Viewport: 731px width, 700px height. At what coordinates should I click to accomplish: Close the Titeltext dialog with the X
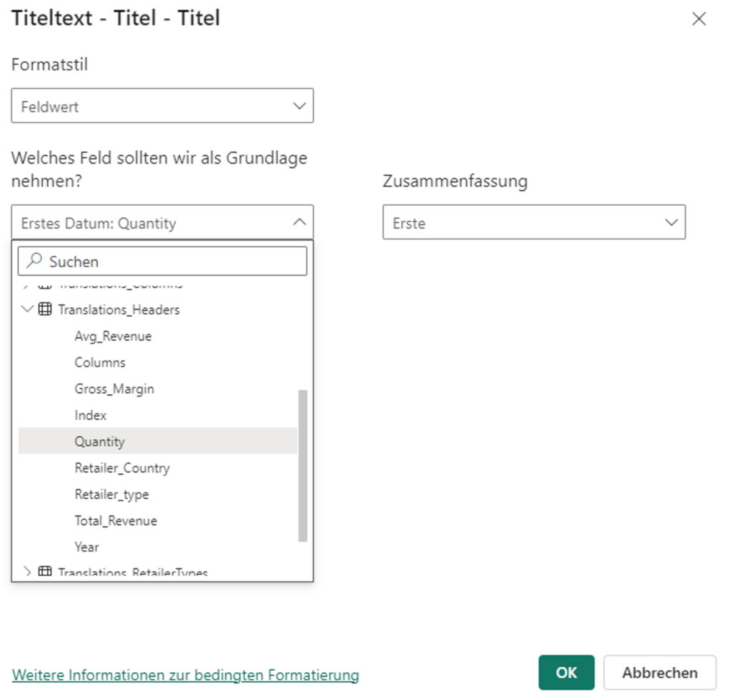coord(698,19)
